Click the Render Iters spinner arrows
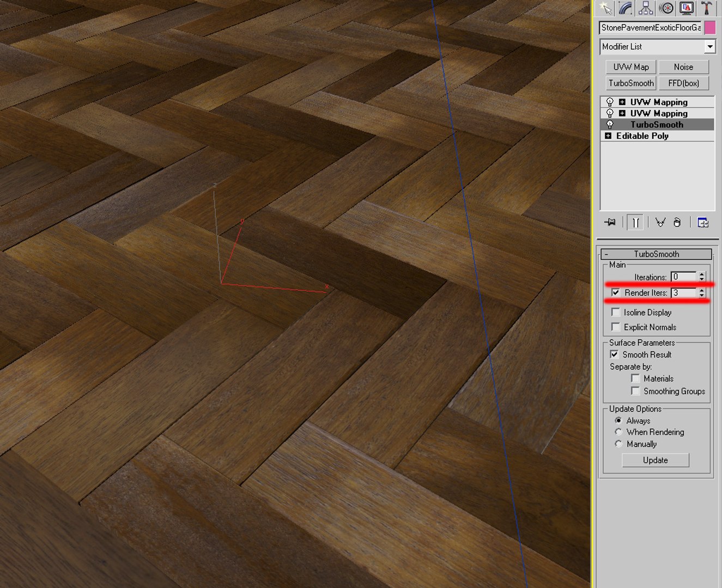Image resolution: width=722 pixels, height=588 pixels. [702, 293]
